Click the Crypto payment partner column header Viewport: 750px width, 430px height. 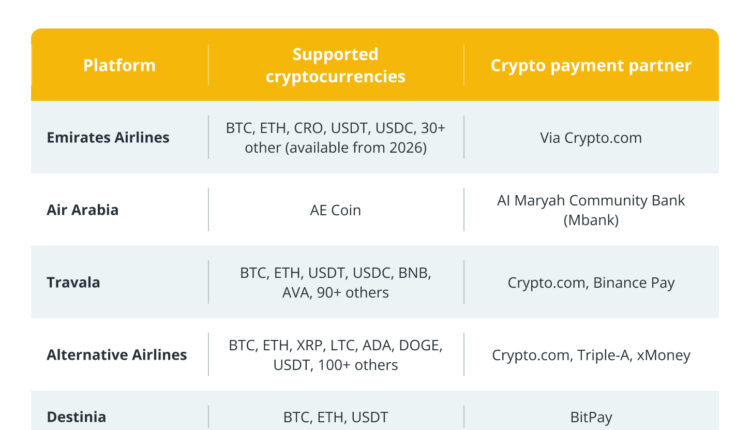tap(590, 66)
